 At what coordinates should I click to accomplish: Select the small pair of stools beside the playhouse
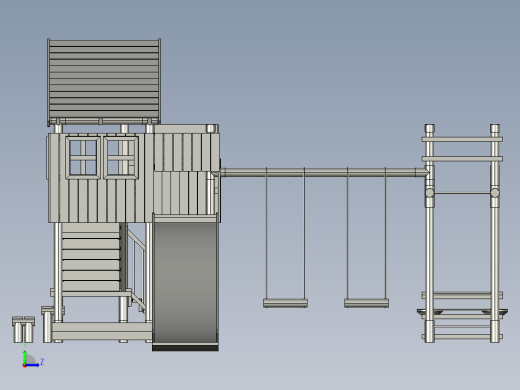(x=23, y=330)
